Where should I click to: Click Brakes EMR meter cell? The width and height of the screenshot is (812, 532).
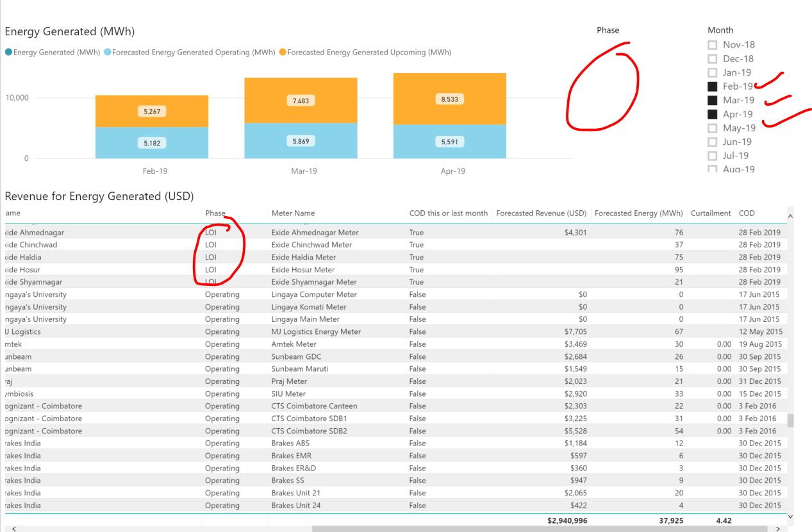tap(291, 456)
